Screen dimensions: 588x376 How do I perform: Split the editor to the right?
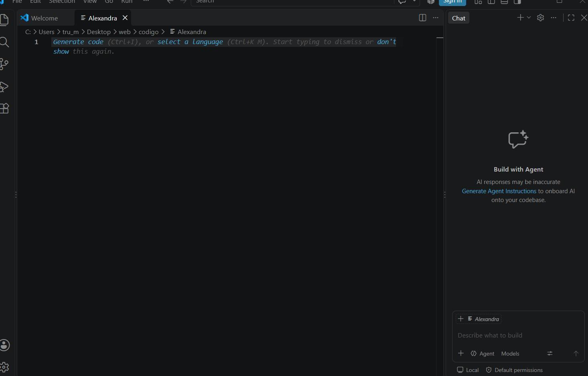[422, 18]
